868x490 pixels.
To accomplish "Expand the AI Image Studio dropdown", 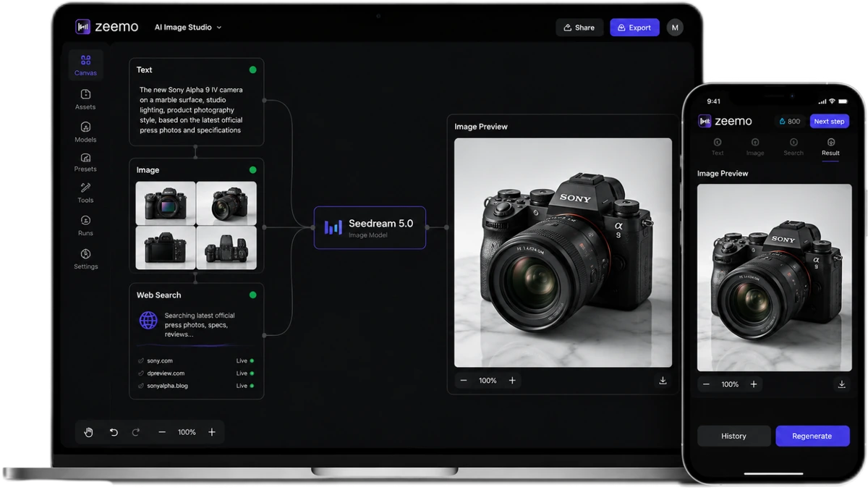I will coord(188,28).
